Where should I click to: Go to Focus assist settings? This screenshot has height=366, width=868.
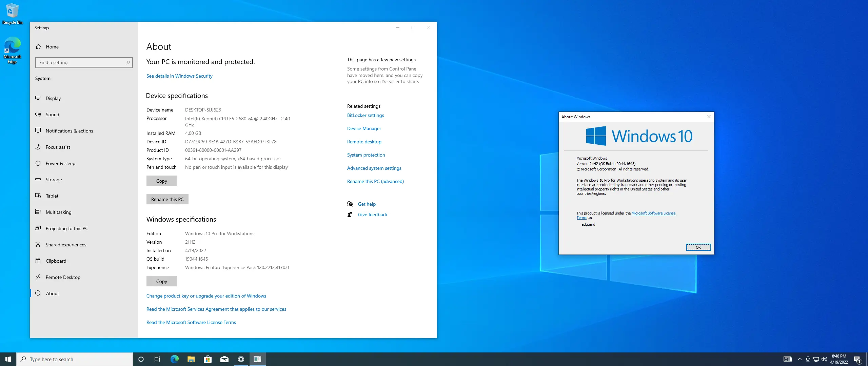58,147
